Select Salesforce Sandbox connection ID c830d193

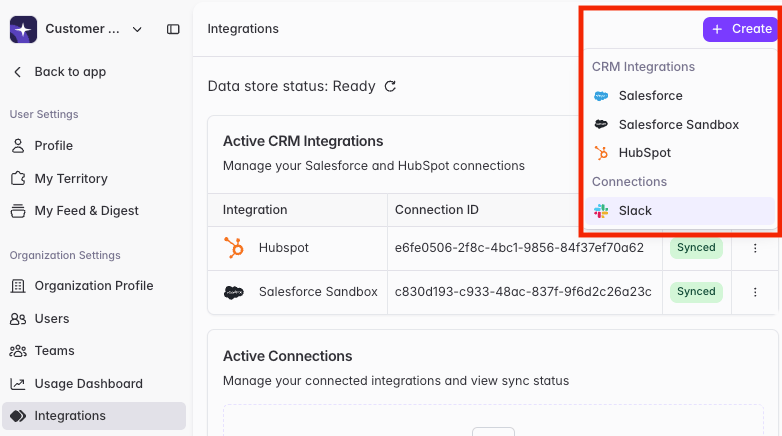click(523, 292)
